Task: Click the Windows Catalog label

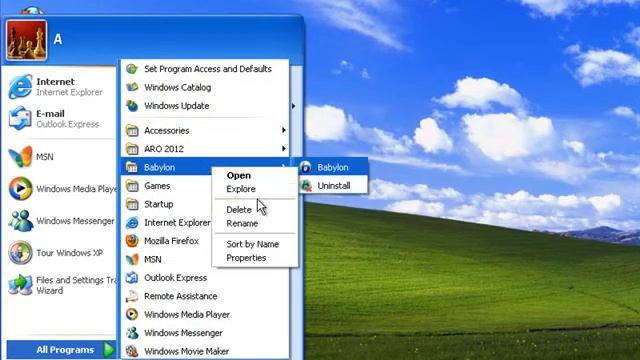Action: 178,87
